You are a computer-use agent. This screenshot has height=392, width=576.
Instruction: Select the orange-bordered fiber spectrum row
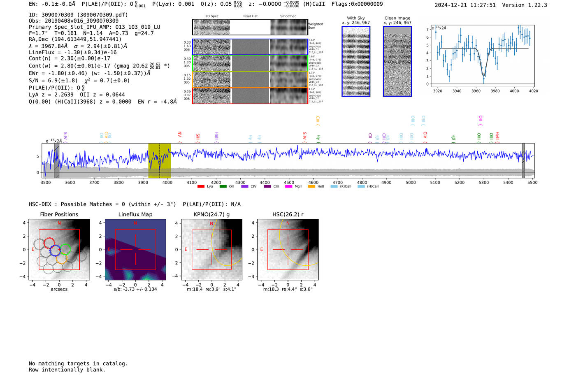click(x=250, y=79)
